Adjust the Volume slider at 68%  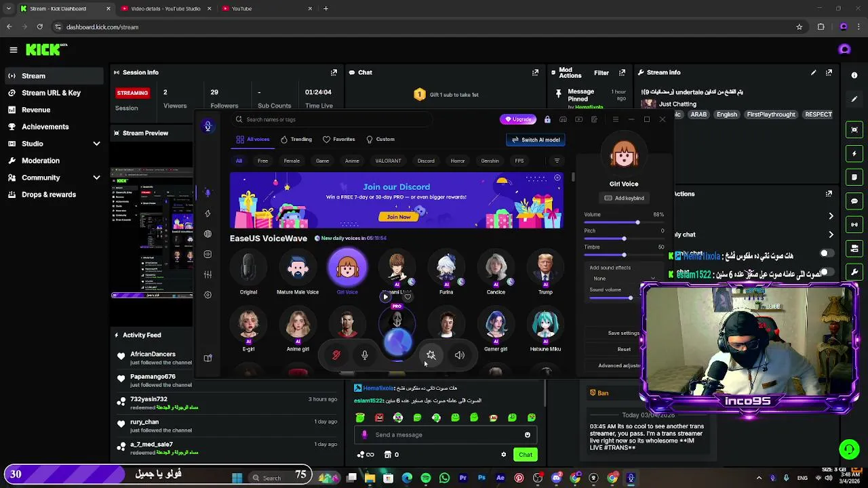pyautogui.click(x=637, y=222)
